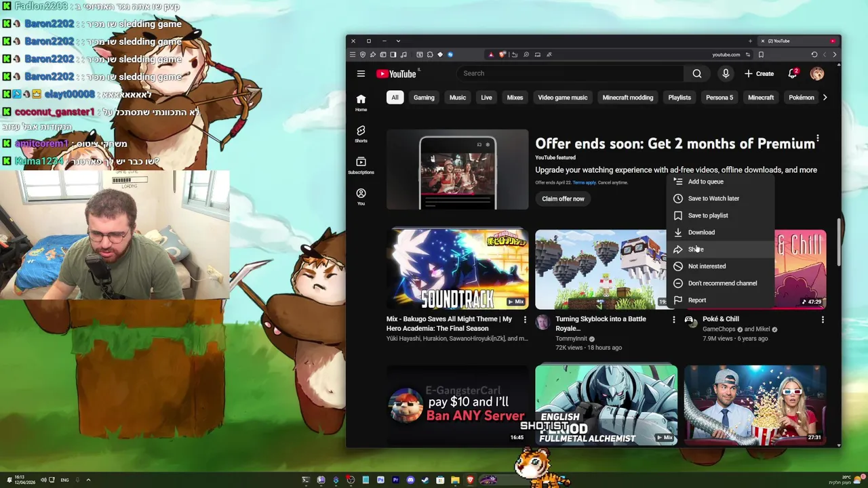Select the Mixes filter chip
The width and height of the screenshot is (868, 488).
(515, 98)
